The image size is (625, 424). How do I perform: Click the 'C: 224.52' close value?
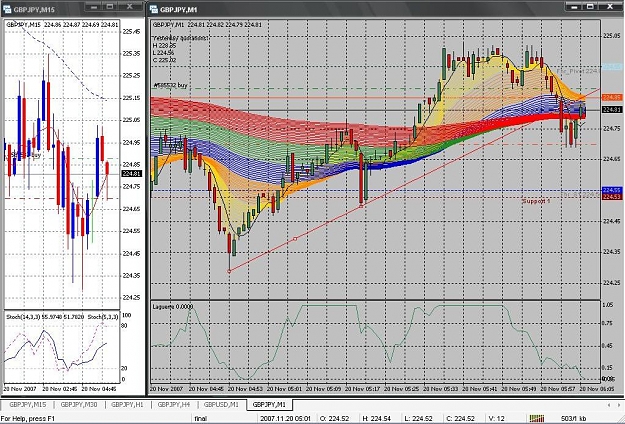(x=462, y=419)
